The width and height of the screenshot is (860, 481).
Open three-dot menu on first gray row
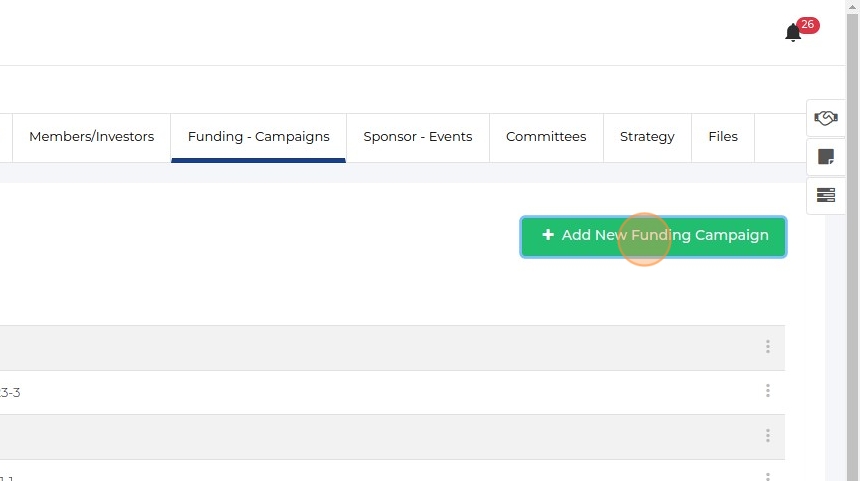(768, 347)
